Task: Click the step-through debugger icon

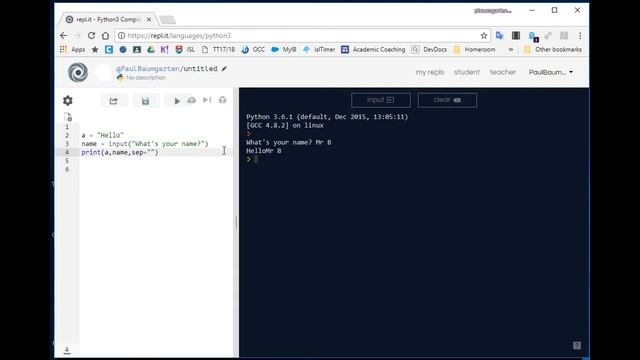Action: 207,100
